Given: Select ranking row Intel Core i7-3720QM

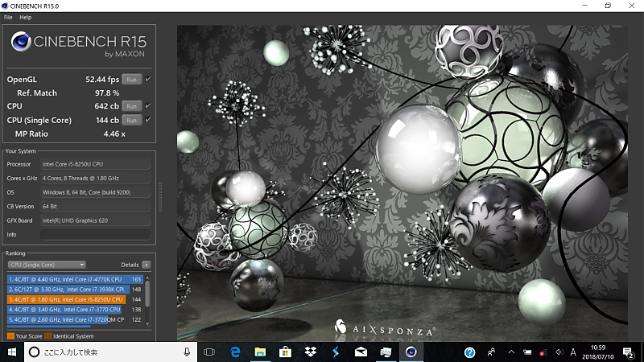Looking at the screenshot, I should tap(75, 319).
